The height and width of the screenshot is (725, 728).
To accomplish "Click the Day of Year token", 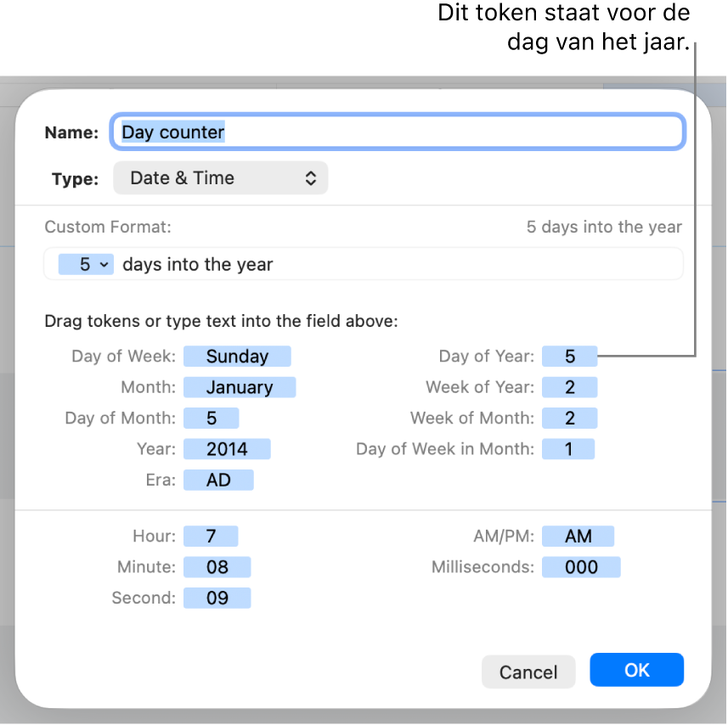I will (569, 357).
